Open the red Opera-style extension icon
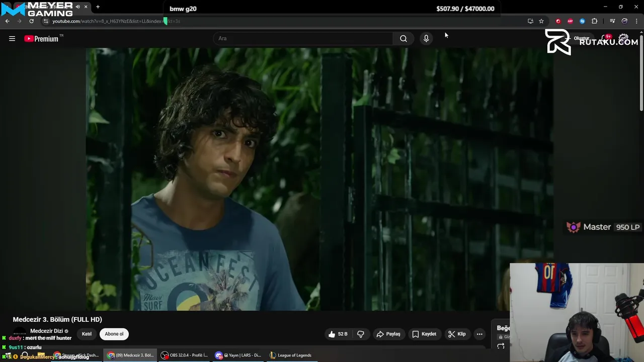 click(558, 21)
